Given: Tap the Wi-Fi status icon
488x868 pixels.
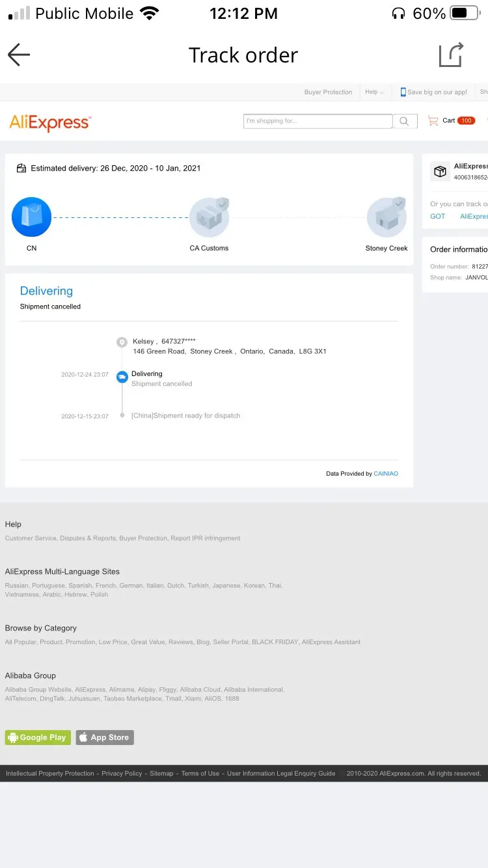Looking at the screenshot, I should (x=150, y=13).
